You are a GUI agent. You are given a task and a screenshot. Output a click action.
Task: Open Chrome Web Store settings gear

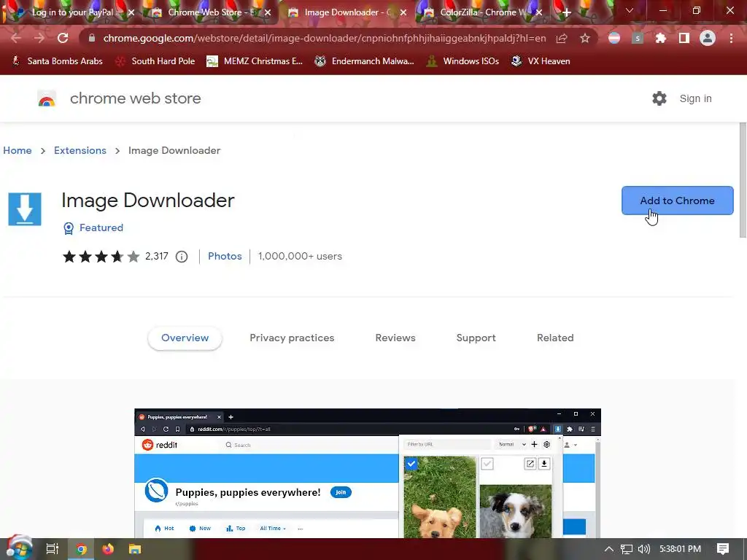tap(659, 98)
